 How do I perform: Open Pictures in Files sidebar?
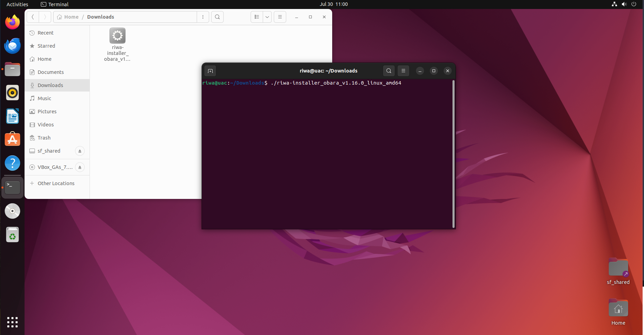click(x=57, y=112)
